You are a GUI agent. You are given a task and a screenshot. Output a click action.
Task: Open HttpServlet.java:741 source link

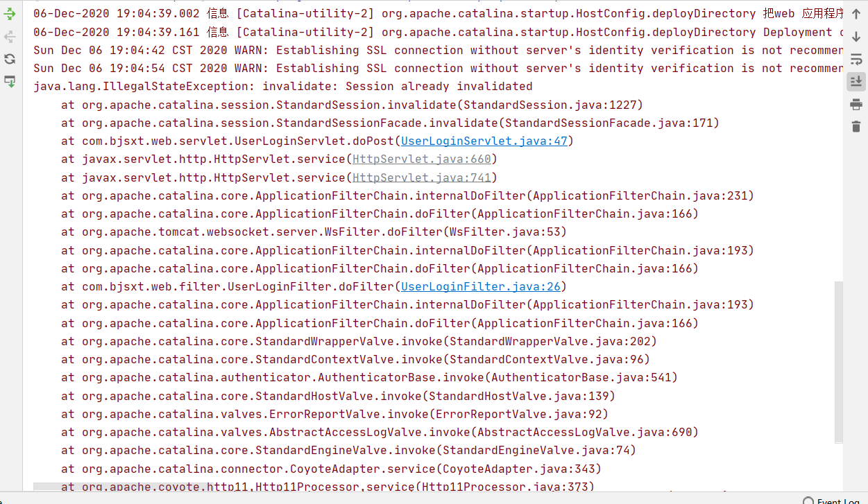click(422, 177)
